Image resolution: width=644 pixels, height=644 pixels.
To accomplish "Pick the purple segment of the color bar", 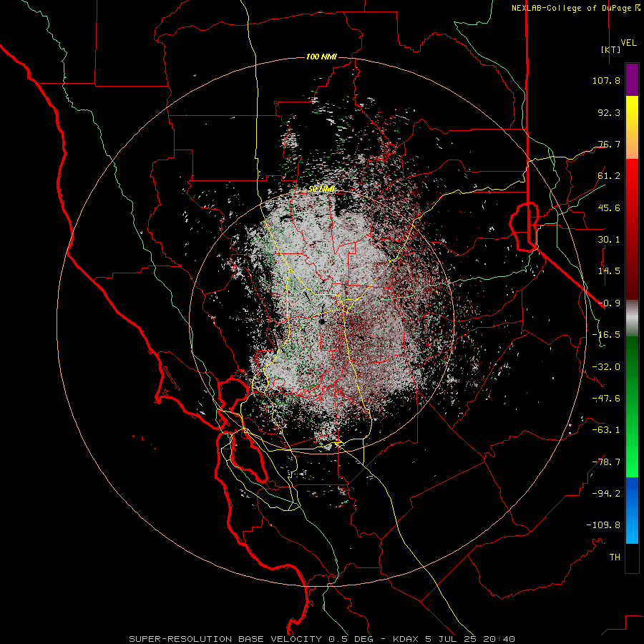I will [x=632, y=79].
